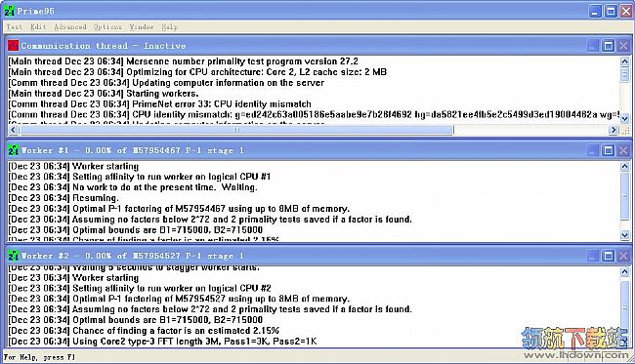The height and width of the screenshot is (364, 635).
Task: Click the green Worker #1 window icon
Action: pyautogui.click(x=13, y=150)
